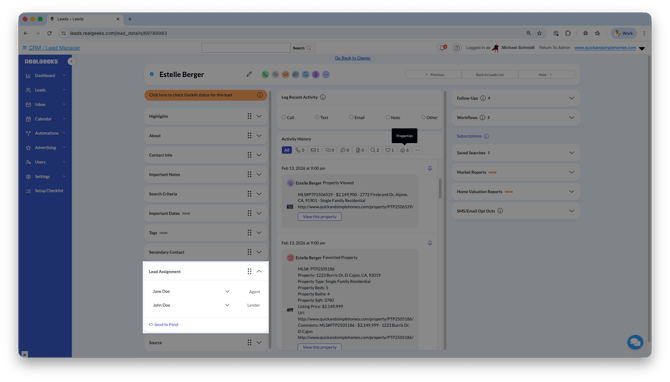Click the help question mark icon in top bar

point(456,48)
